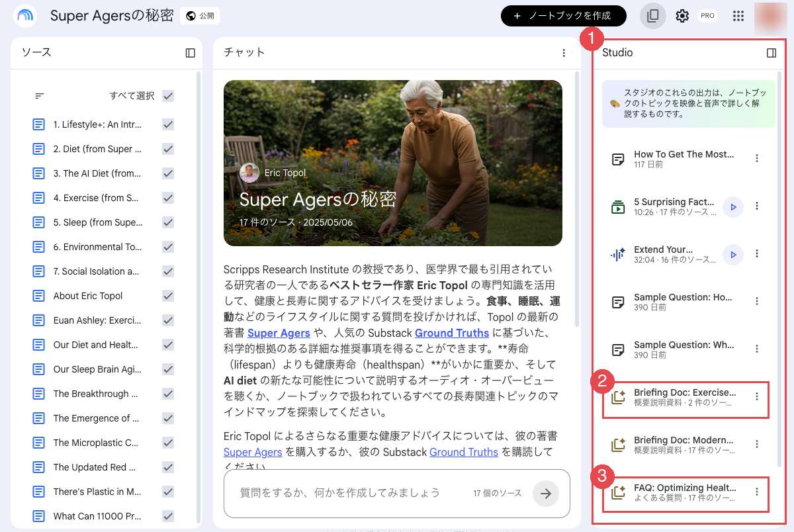Screen dimensions: 794x532
Task: Open options for FAQ: Optimizing Healt...
Action: pyautogui.click(x=758, y=492)
